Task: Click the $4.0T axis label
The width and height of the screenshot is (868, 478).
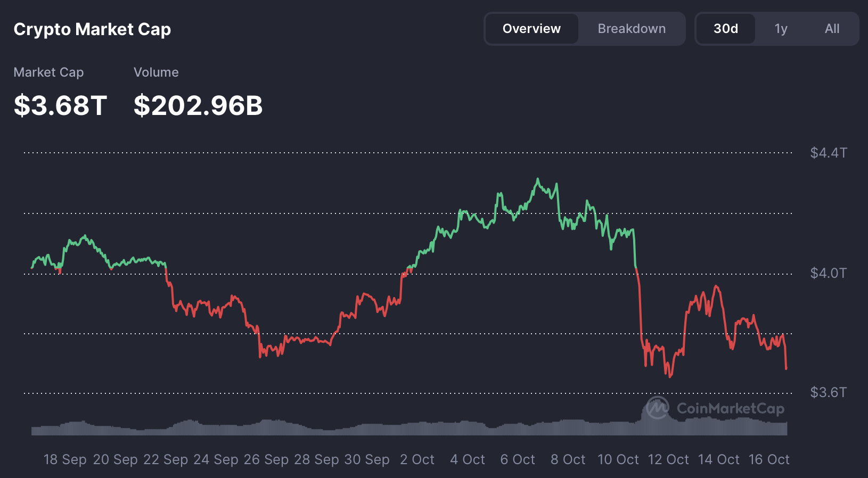Action: point(828,273)
